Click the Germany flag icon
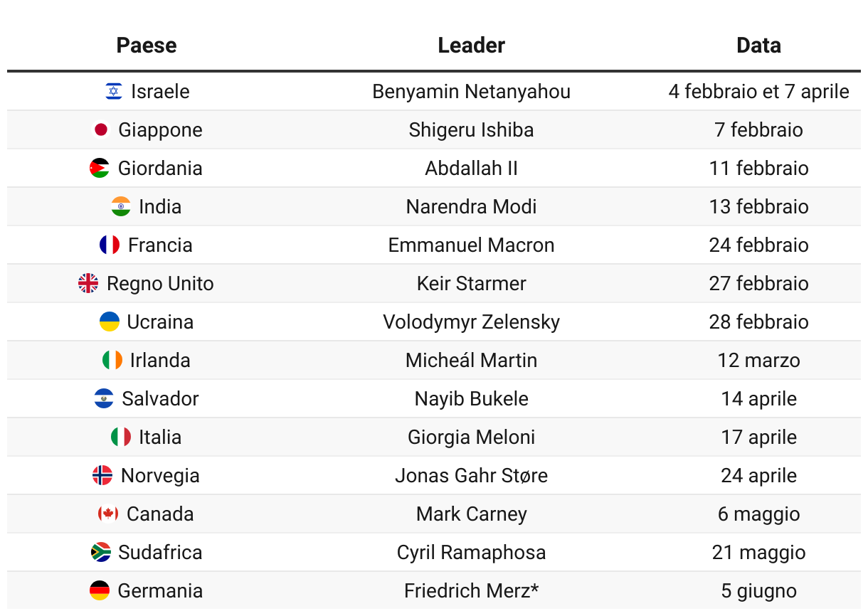Screen dimensions: 868x616 coord(100,590)
